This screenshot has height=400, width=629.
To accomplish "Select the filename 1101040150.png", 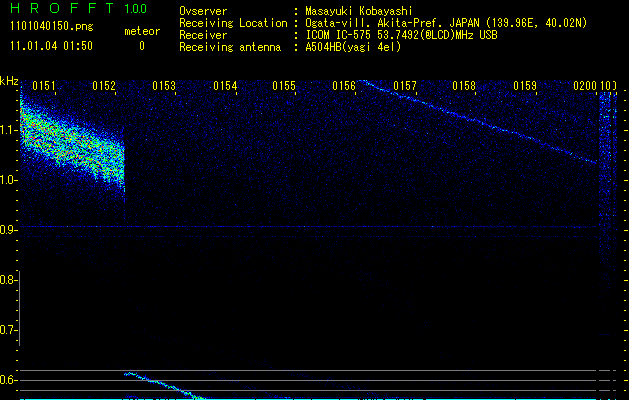I will (x=52, y=27).
